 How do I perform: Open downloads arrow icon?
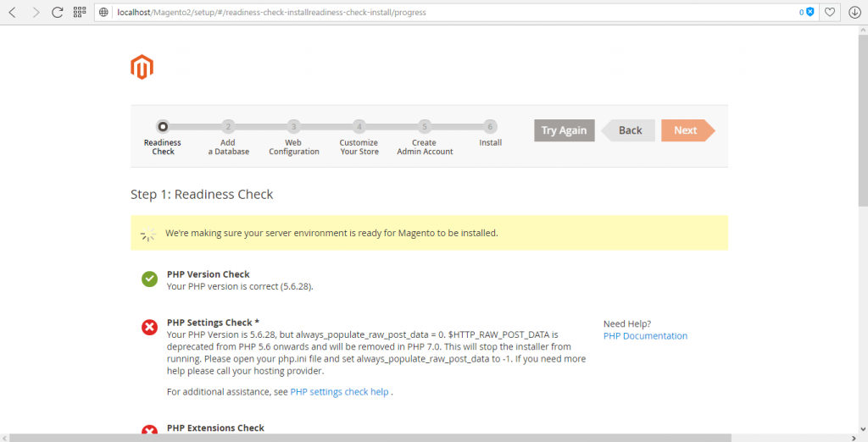tap(854, 12)
